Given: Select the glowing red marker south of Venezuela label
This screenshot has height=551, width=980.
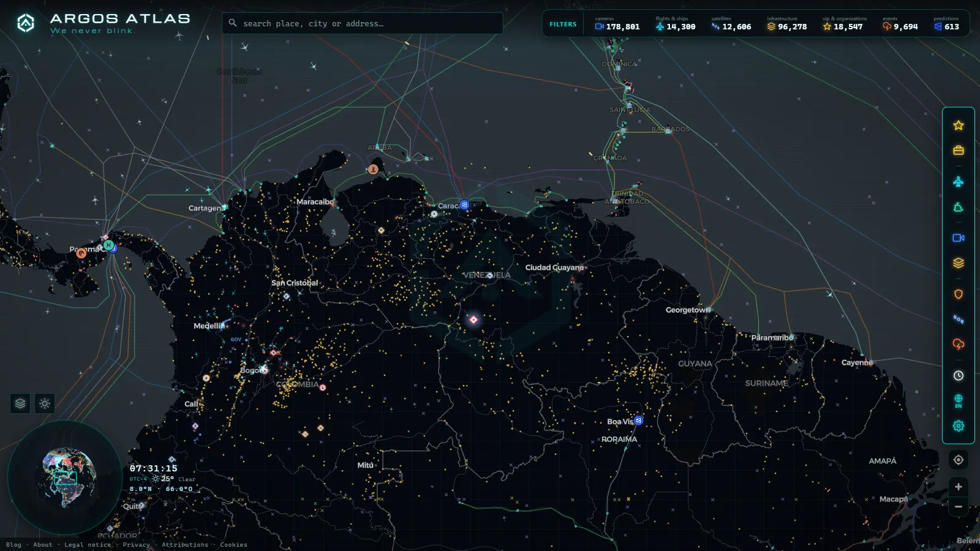Looking at the screenshot, I should point(473,320).
